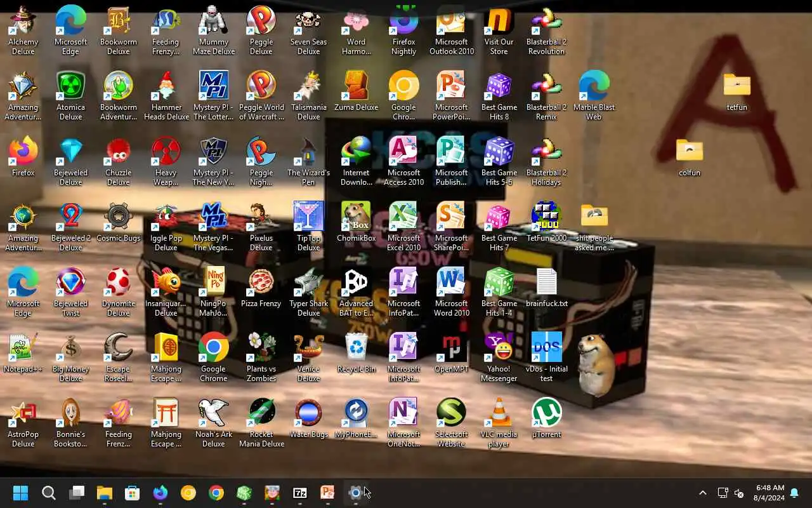Launch Microsoft Outlook 2010 shortcut

tap(452, 30)
